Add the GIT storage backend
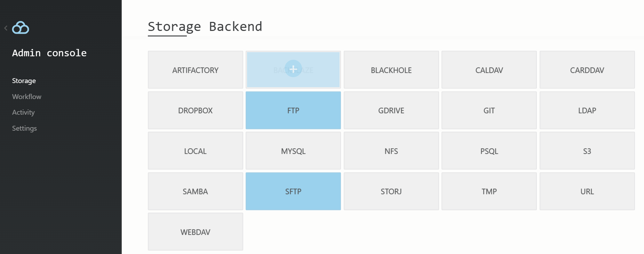Screen dimensions: 644x254 [489, 110]
